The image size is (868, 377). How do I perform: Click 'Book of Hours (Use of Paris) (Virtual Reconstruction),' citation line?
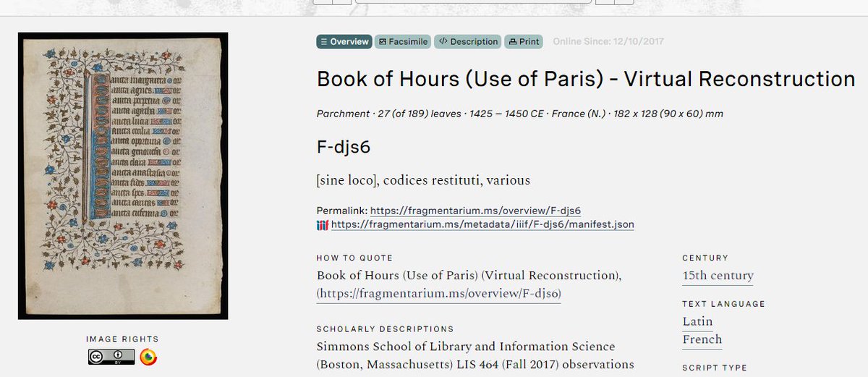pyautogui.click(x=469, y=276)
